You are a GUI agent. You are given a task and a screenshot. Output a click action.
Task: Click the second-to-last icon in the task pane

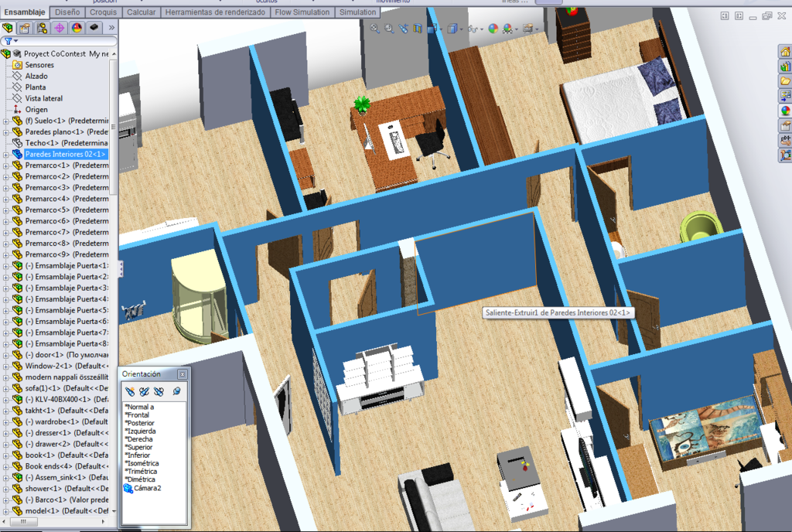tap(785, 140)
